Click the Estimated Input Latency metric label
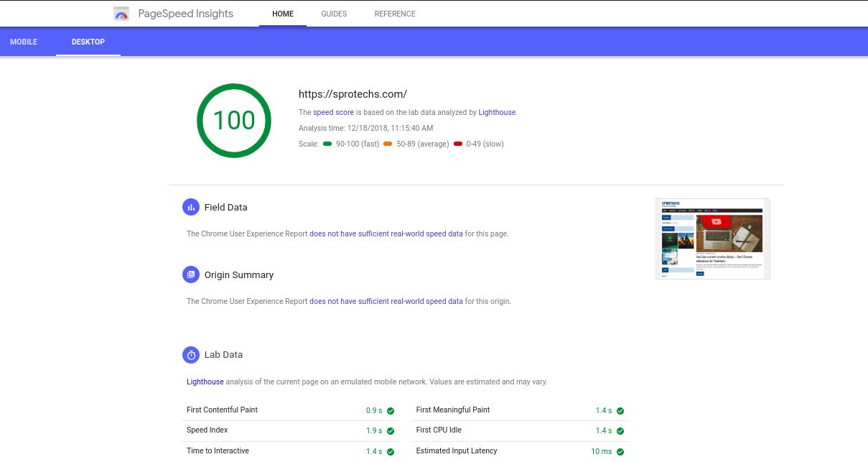 457,451
